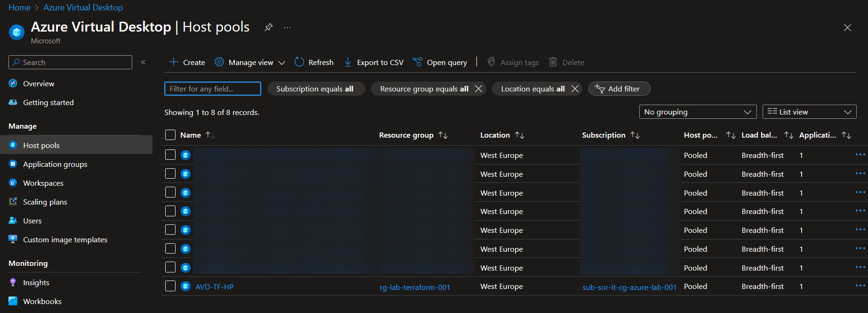This screenshot has height=313, width=868.
Task: Click the Create plus icon
Action: point(174,62)
